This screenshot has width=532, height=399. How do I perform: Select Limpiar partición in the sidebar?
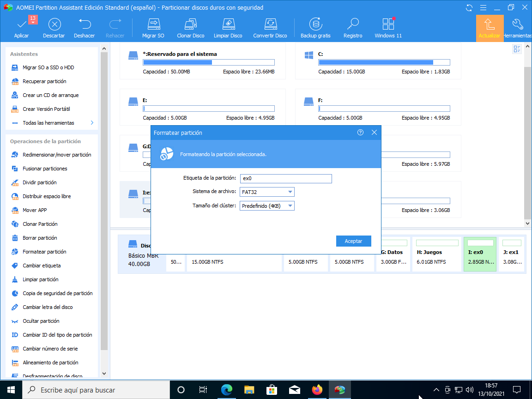coord(40,279)
